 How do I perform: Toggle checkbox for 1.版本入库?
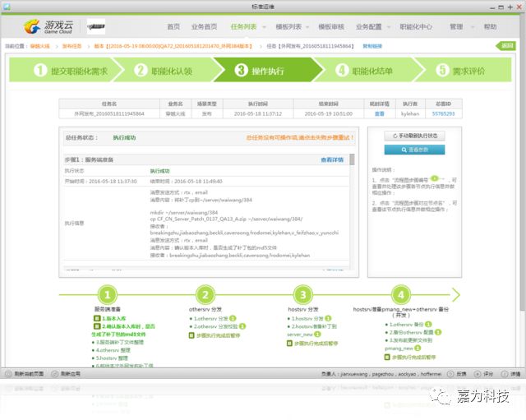pyautogui.click(x=97, y=318)
